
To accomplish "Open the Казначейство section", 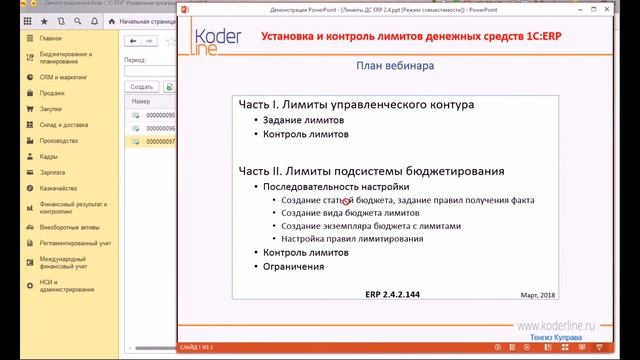I will tap(58, 189).
